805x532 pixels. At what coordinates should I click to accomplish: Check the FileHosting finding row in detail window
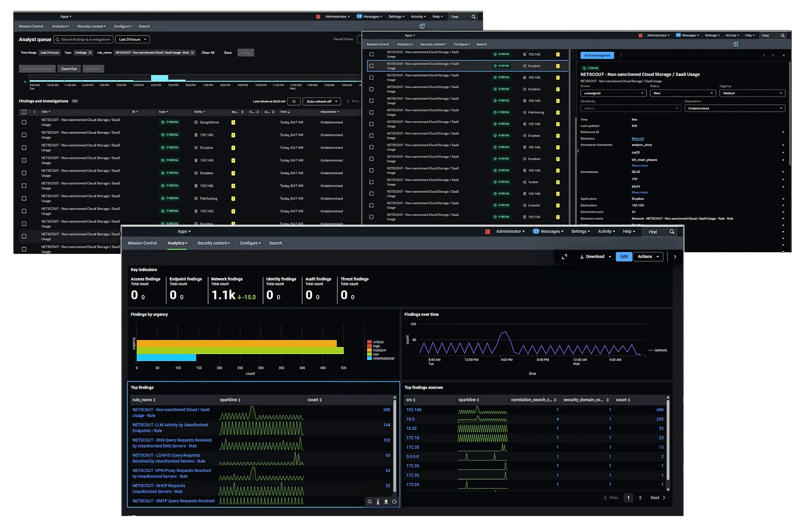click(371, 112)
